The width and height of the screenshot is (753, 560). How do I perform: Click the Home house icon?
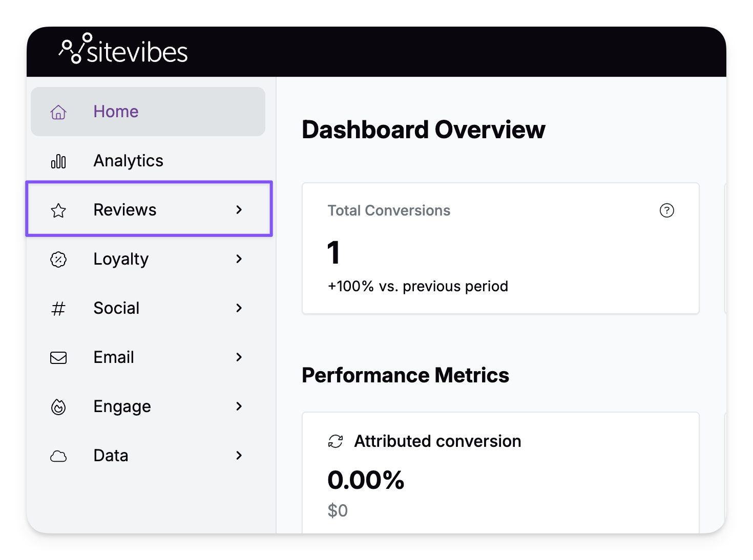pos(58,112)
